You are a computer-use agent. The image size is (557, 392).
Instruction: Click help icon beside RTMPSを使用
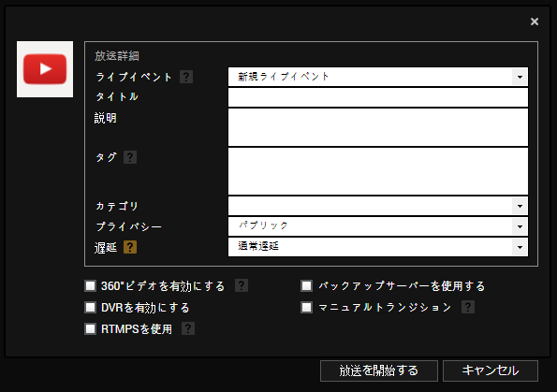[188, 328]
